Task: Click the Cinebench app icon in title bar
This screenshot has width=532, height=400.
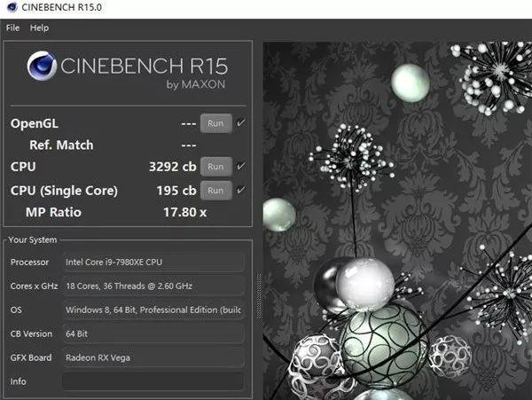Action: (10, 9)
